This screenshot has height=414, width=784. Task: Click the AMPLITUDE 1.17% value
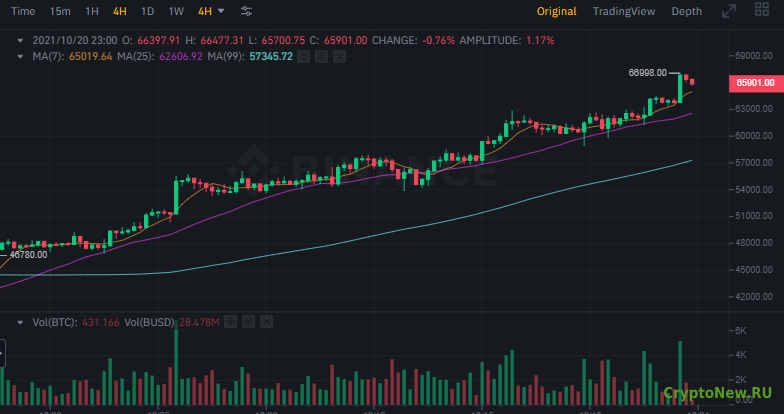click(540, 40)
